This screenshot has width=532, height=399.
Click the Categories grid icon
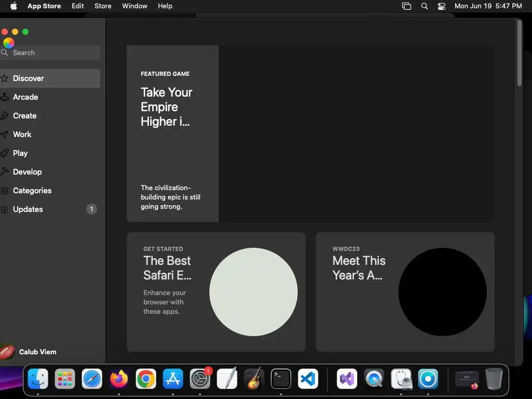(x=4, y=191)
